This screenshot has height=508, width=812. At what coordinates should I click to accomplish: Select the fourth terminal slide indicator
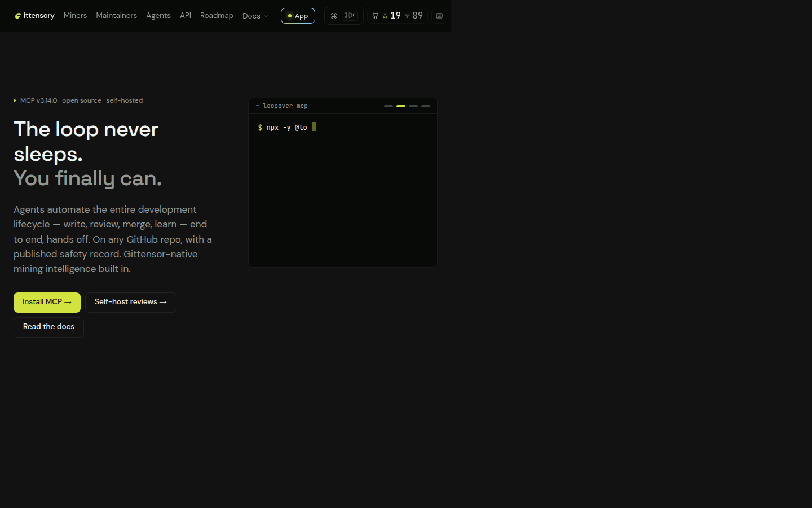click(x=426, y=106)
